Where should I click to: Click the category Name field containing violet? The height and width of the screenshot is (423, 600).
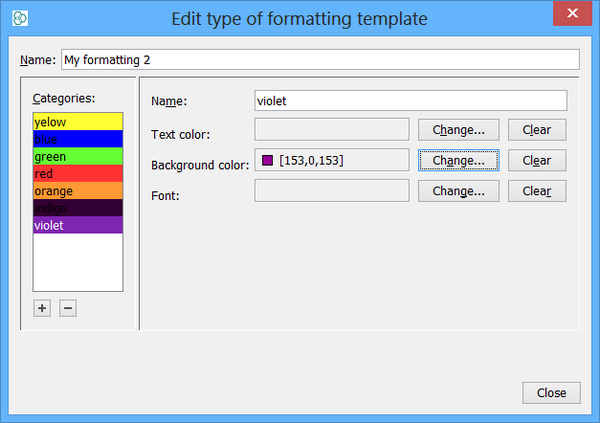pos(411,101)
